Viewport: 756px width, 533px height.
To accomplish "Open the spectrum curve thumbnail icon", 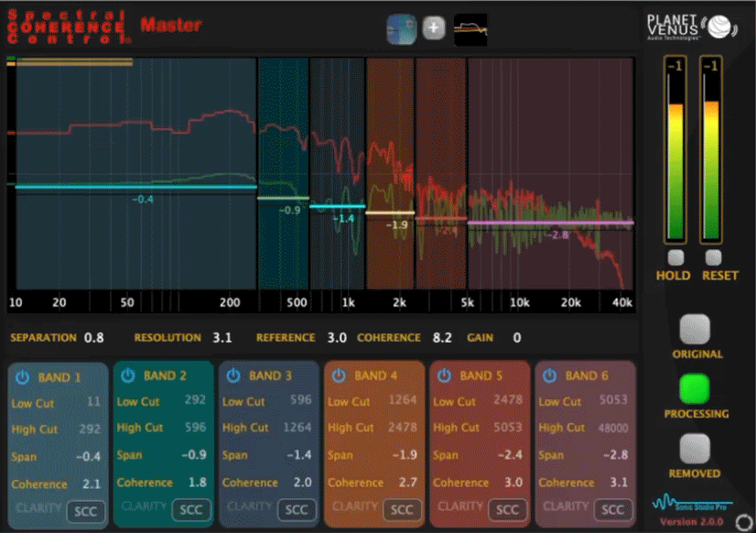I will coord(470,28).
